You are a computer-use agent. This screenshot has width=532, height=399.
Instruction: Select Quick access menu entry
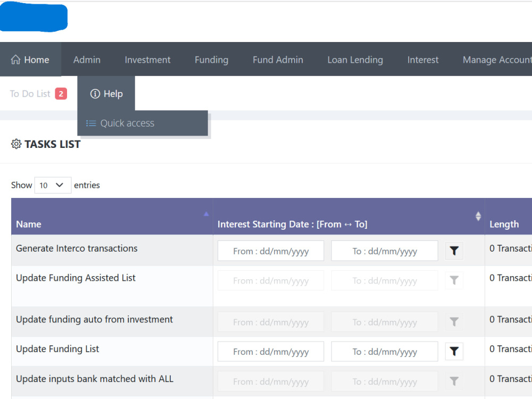143,123
